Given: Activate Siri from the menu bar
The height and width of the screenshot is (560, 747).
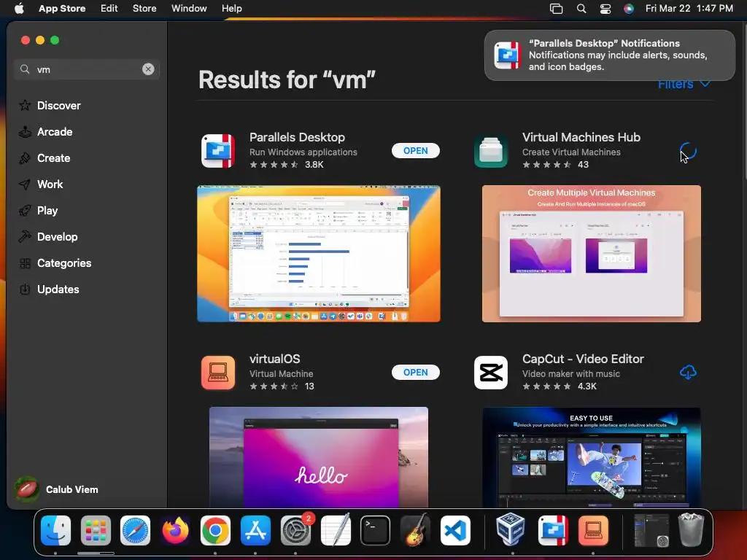Looking at the screenshot, I should [629, 8].
